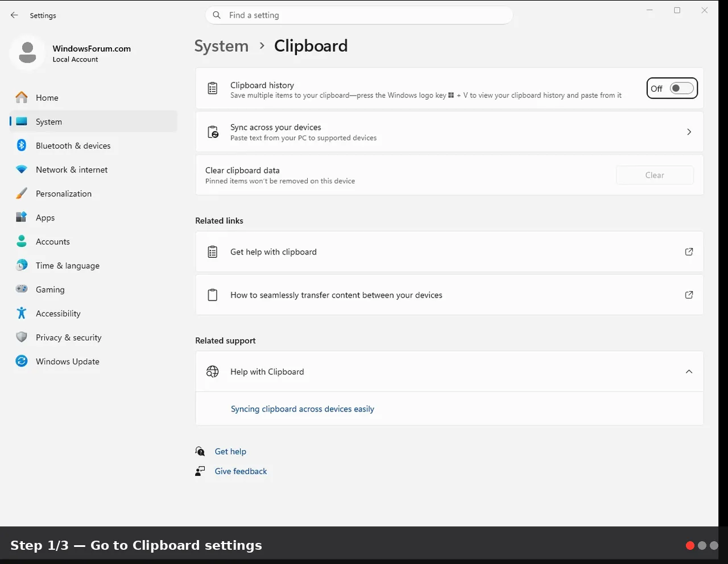Click the Windows Update sync icon
This screenshot has width=728, height=564.
(22, 361)
